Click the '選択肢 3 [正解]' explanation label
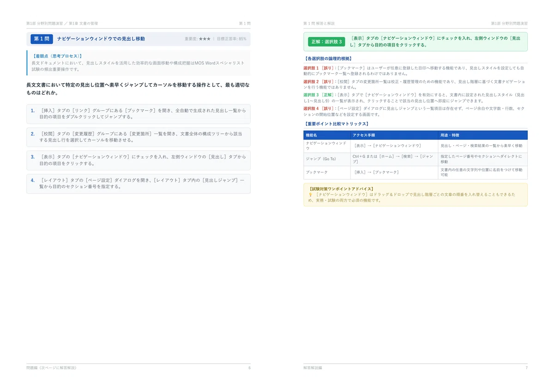This screenshot has width=554, height=392. (x=319, y=95)
